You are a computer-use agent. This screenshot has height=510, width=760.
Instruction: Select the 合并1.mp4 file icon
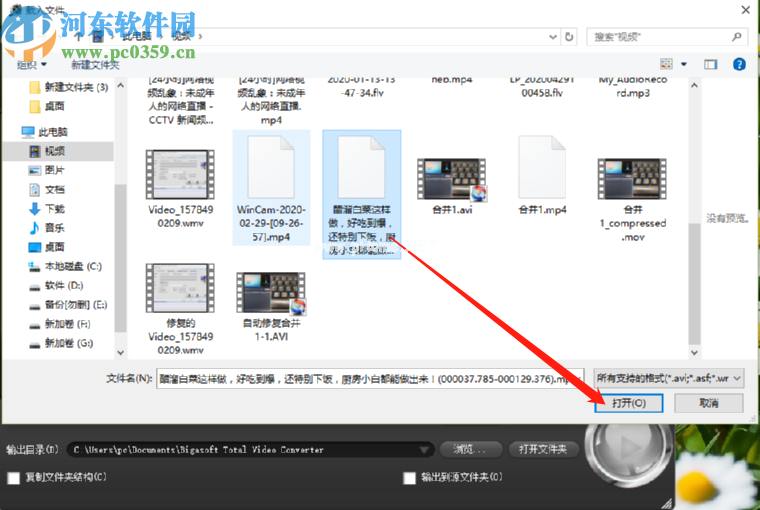pyautogui.click(x=542, y=167)
